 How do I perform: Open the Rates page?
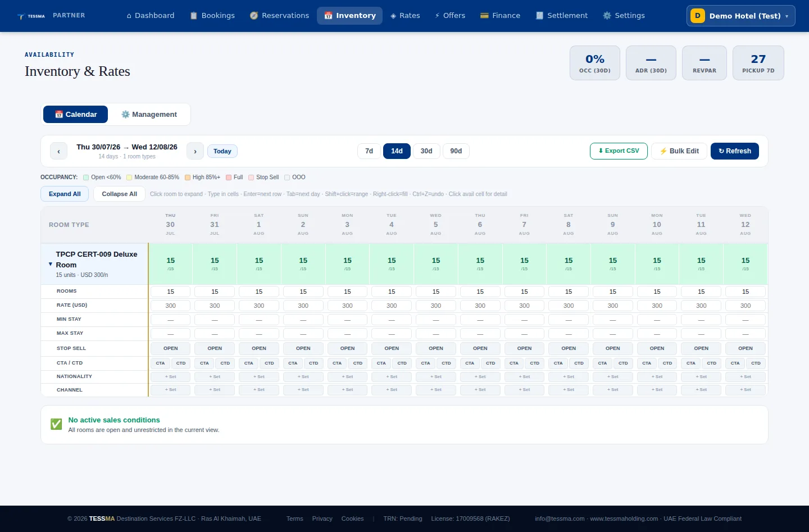(406, 16)
